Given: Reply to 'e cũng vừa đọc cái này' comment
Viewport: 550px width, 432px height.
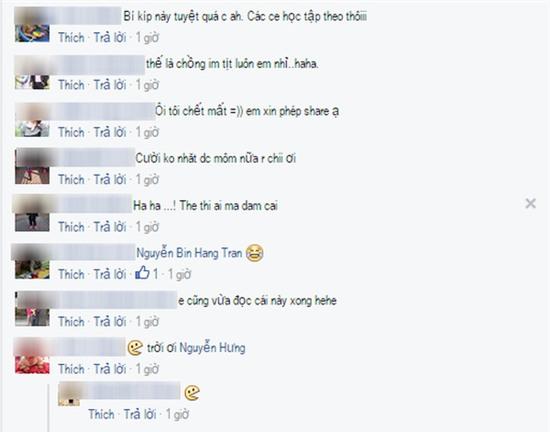Looking at the screenshot, I should [x=110, y=322].
